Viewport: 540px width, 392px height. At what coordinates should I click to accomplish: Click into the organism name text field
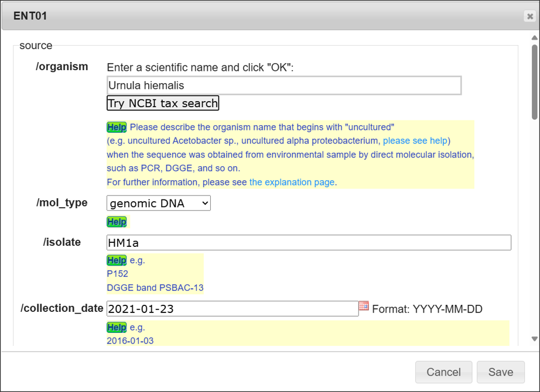click(x=284, y=85)
